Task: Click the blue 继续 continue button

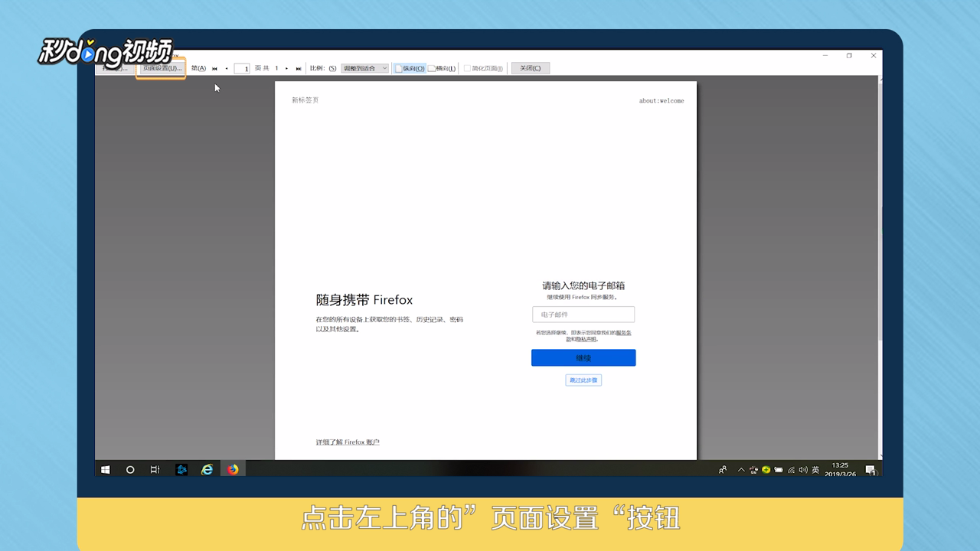Action: tap(583, 357)
